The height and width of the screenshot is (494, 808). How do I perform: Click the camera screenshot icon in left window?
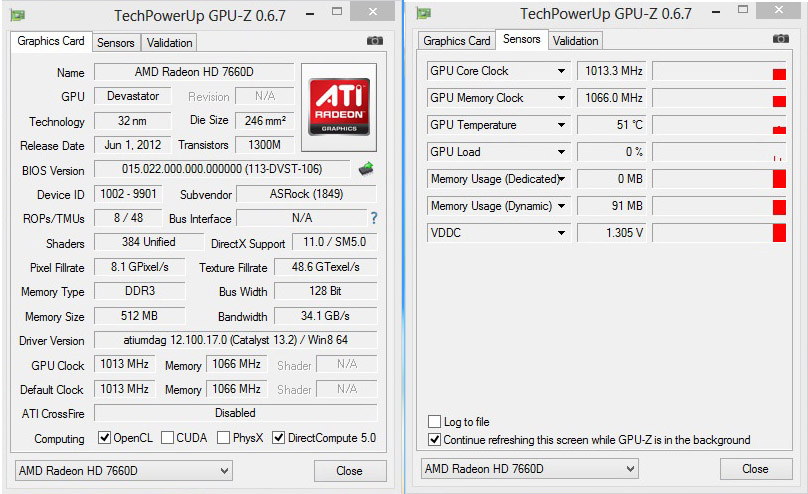tap(375, 41)
